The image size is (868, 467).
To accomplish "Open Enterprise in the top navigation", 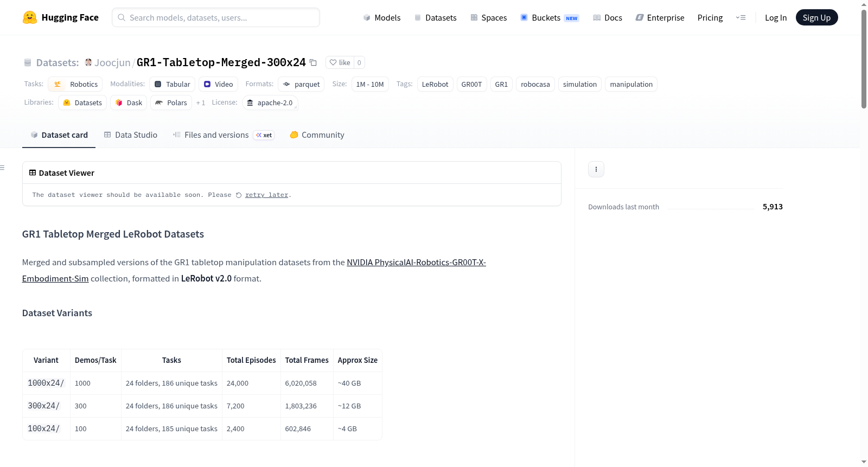I will [x=660, y=17].
